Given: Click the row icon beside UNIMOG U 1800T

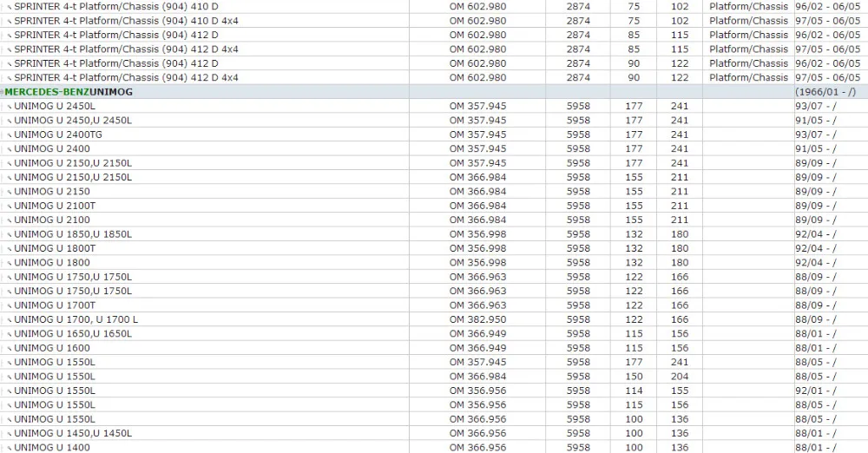Looking at the screenshot, I should (x=10, y=249).
